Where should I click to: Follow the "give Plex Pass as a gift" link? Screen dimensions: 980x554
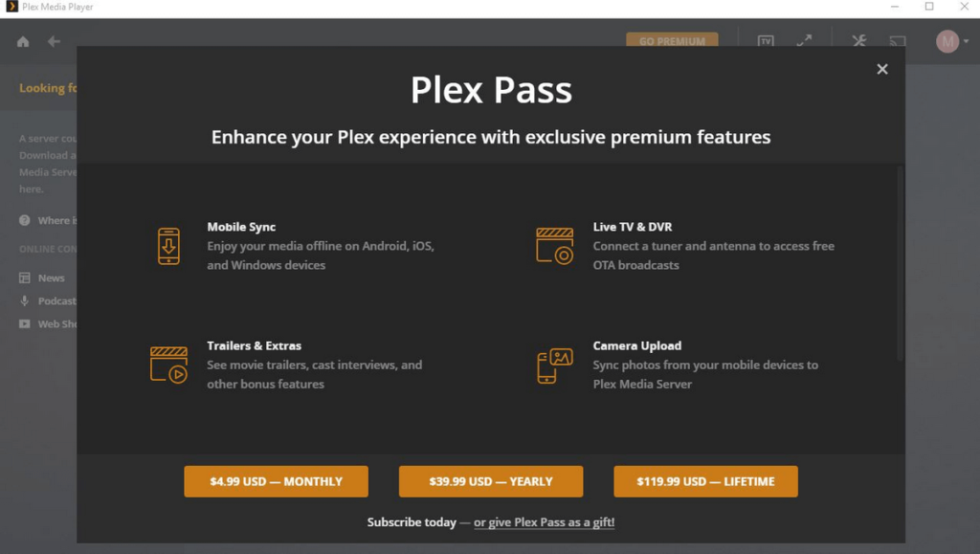(x=544, y=522)
